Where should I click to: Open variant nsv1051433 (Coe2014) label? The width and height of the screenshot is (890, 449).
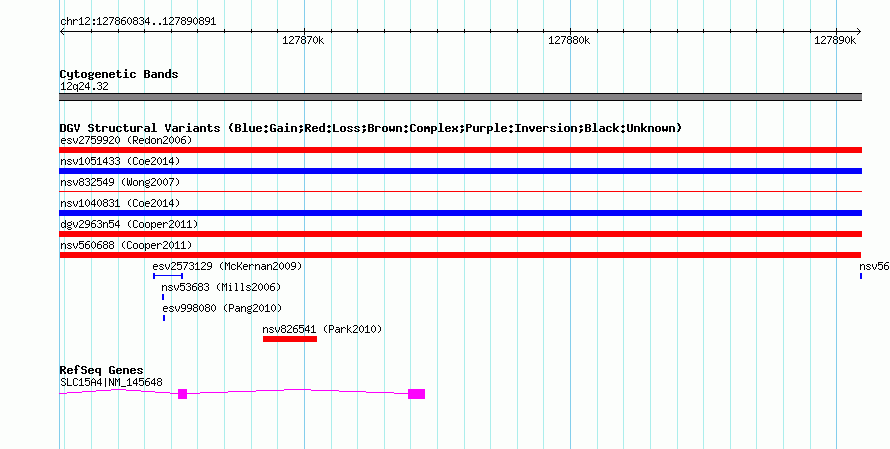click(120, 161)
